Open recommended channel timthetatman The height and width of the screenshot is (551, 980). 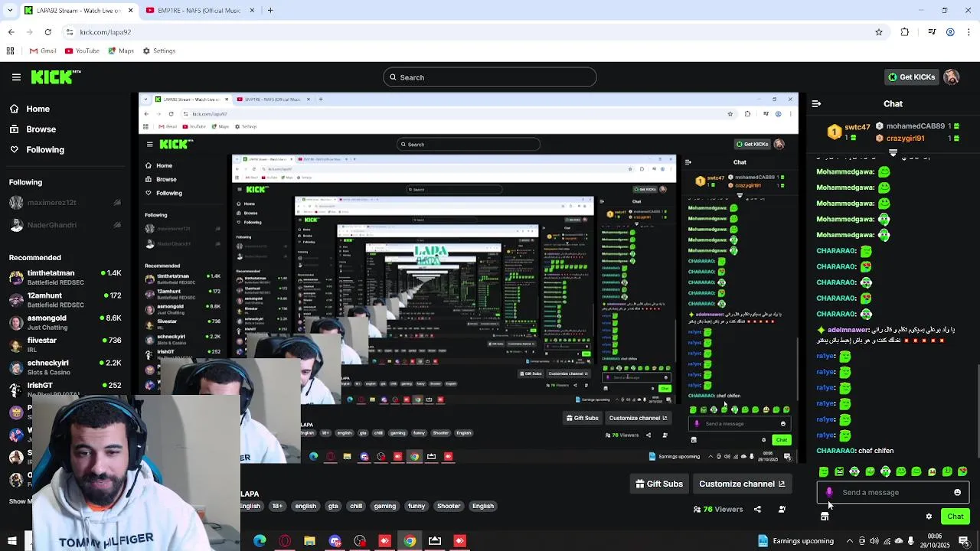65,278
